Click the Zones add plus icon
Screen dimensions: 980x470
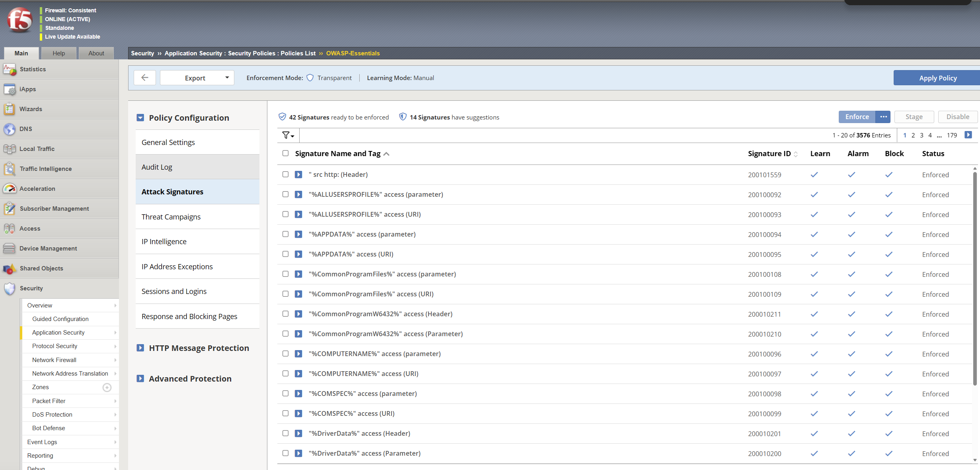pos(107,387)
